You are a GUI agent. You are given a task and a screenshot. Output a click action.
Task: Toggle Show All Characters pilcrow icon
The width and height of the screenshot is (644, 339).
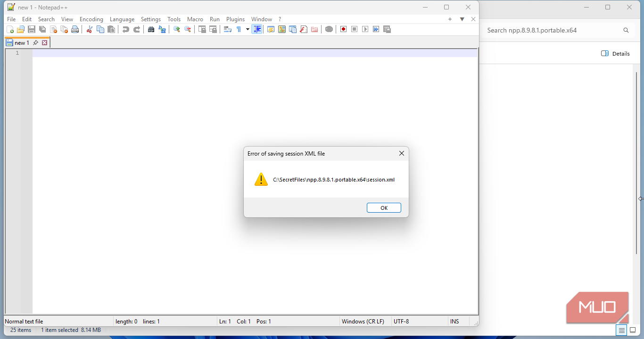click(x=239, y=29)
